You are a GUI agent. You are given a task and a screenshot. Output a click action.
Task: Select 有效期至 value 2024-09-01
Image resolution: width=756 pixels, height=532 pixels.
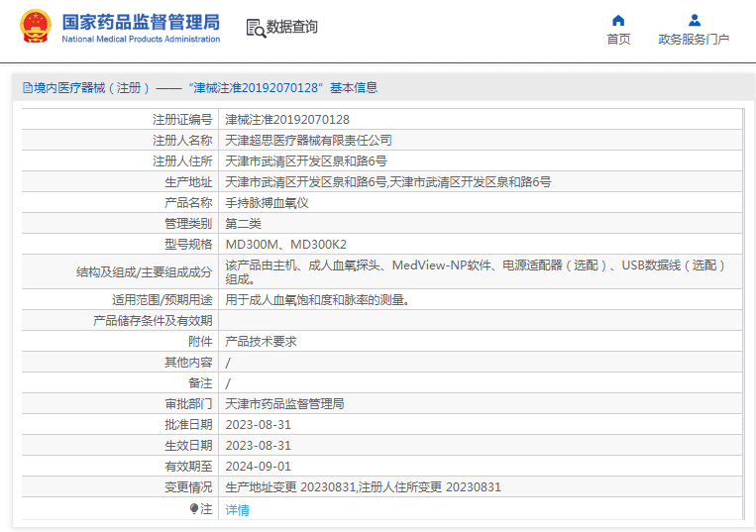coord(259,466)
